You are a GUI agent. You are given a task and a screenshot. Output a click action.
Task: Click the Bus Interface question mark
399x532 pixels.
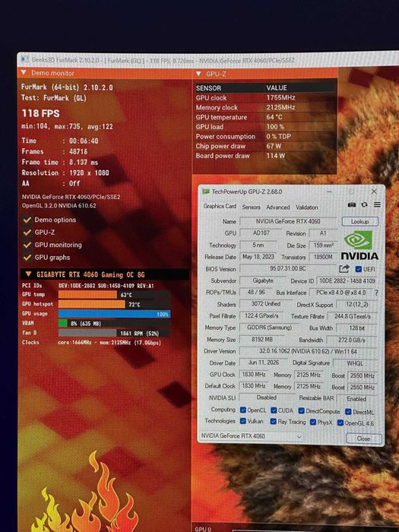[376, 293]
